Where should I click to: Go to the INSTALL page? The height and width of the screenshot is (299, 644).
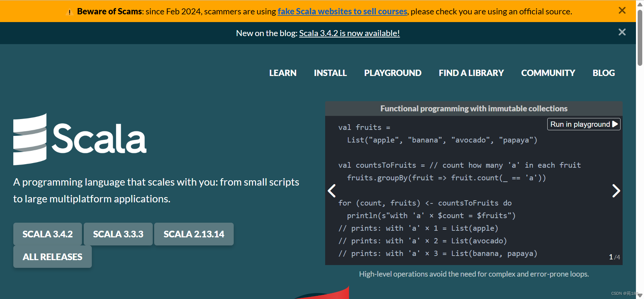point(330,73)
